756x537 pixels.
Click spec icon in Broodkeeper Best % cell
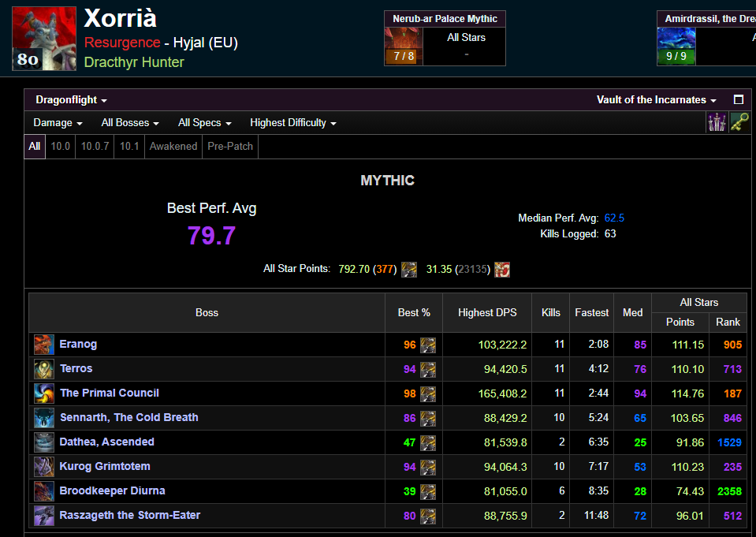427,491
